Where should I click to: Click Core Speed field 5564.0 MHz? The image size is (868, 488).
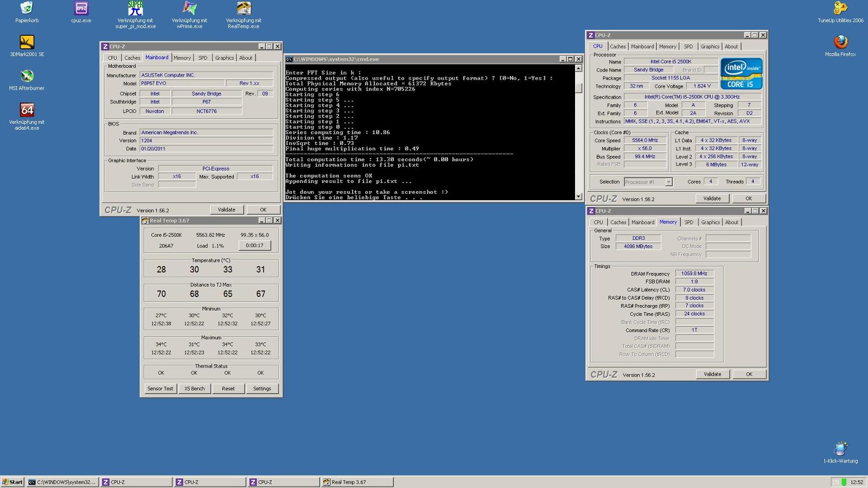point(645,140)
